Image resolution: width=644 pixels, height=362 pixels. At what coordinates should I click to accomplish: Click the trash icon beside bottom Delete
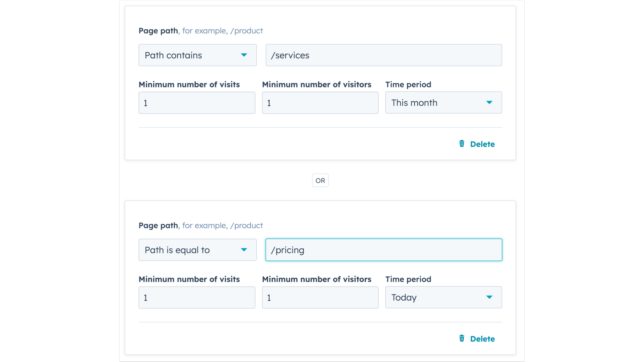coord(461,339)
